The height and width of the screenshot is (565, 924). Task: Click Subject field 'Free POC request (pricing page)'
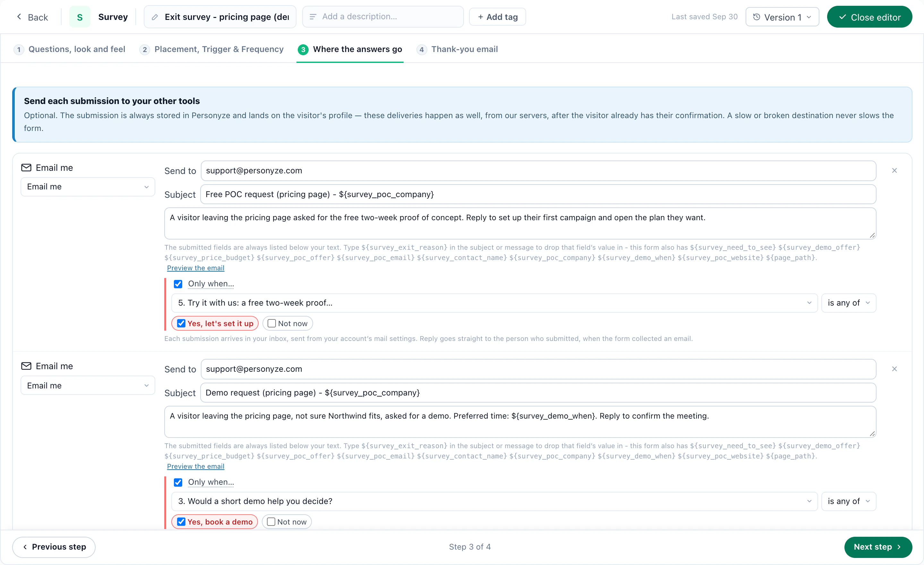tap(538, 194)
